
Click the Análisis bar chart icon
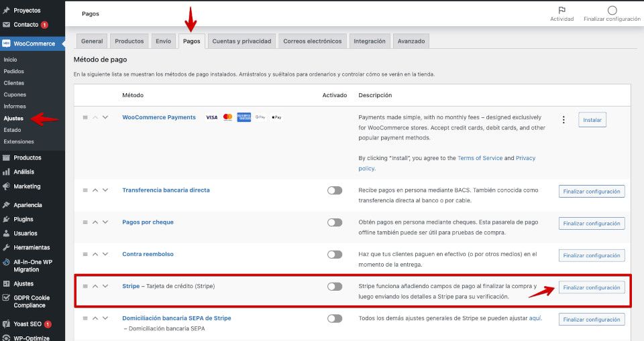point(6,172)
